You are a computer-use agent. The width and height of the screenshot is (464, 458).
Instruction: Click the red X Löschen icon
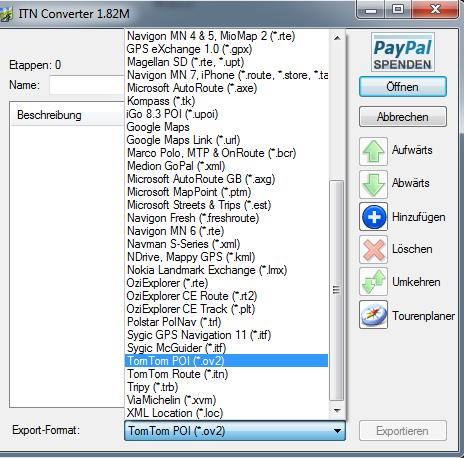click(x=373, y=249)
